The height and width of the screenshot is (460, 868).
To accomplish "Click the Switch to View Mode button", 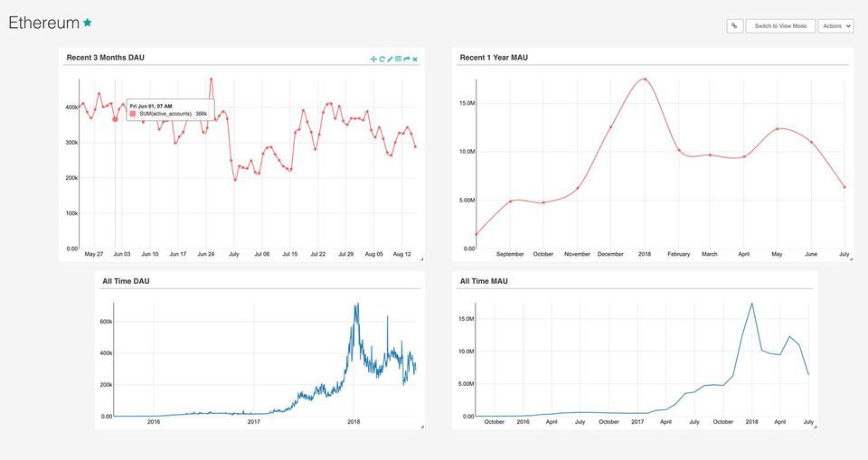I will pos(780,26).
